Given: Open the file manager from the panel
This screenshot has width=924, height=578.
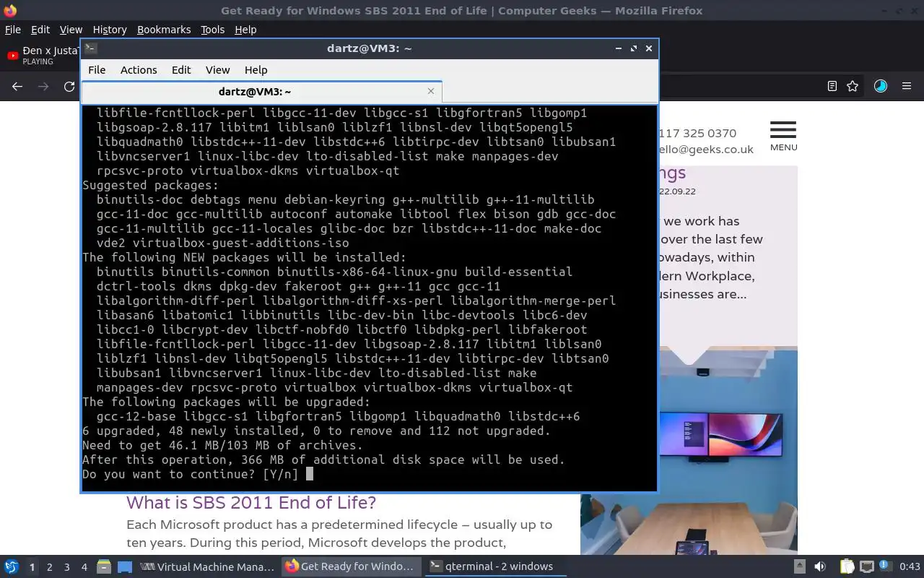Looking at the screenshot, I should click(103, 567).
